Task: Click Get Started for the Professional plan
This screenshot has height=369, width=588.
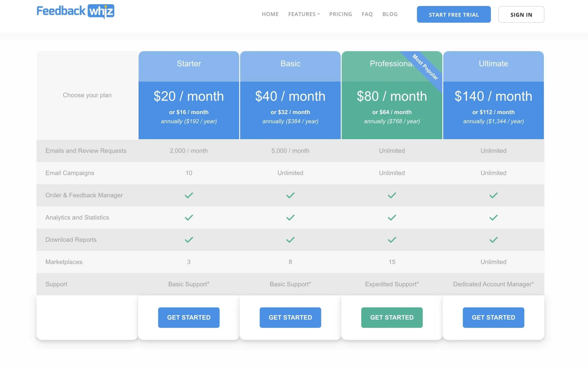Action: (x=392, y=317)
